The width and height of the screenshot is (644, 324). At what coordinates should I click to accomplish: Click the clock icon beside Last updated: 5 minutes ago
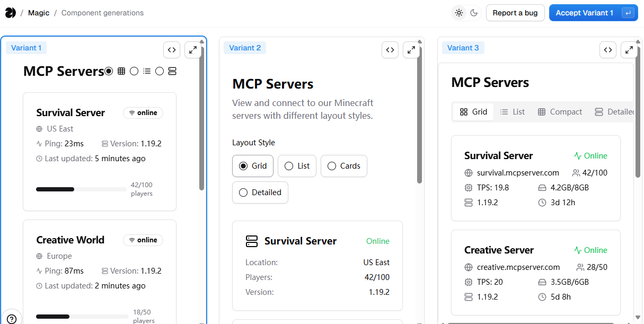click(x=39, y=159)
